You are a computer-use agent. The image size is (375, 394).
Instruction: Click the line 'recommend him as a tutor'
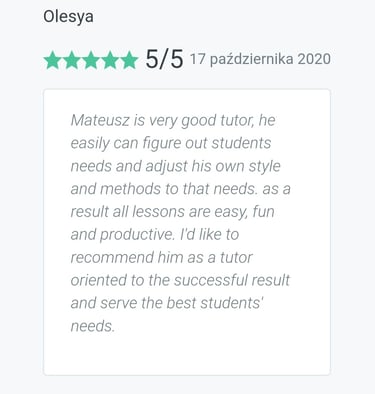click(x=162, y=258)
